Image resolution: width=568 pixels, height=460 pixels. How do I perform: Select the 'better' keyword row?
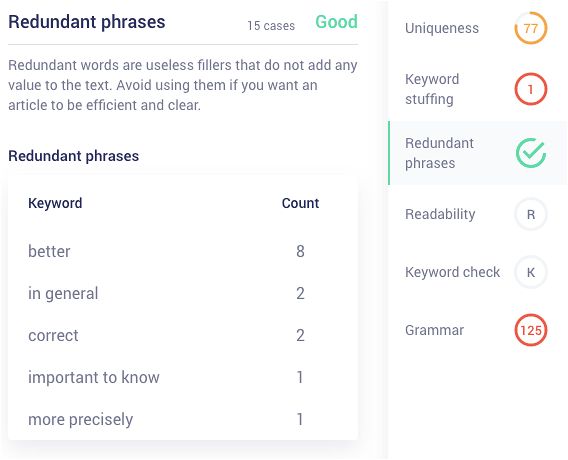[183, 251]
